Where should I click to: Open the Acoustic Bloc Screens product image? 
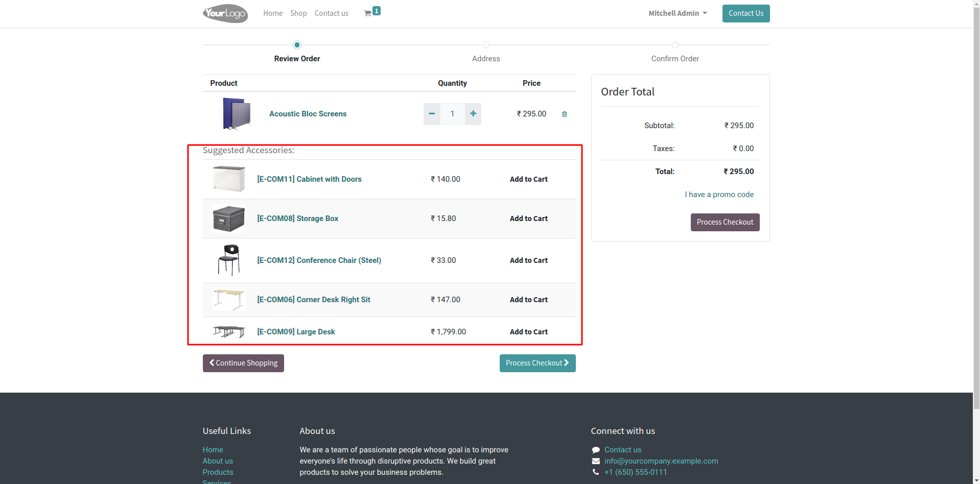click(x=237, y=114)
